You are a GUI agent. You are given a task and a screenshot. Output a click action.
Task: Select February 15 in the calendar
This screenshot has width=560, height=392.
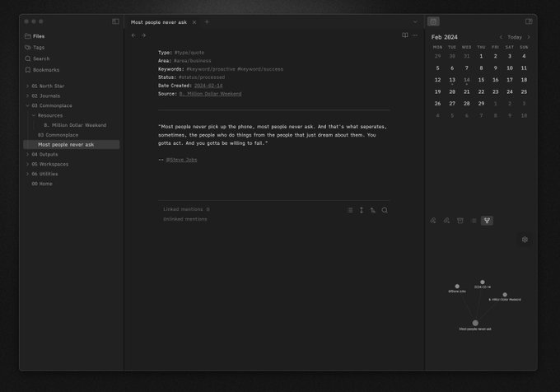481,80
